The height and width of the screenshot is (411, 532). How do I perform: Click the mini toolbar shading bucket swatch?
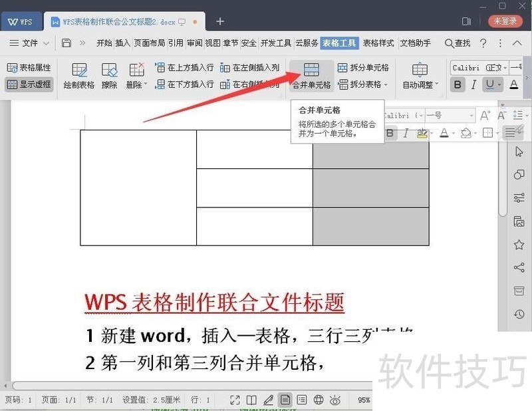466,133
